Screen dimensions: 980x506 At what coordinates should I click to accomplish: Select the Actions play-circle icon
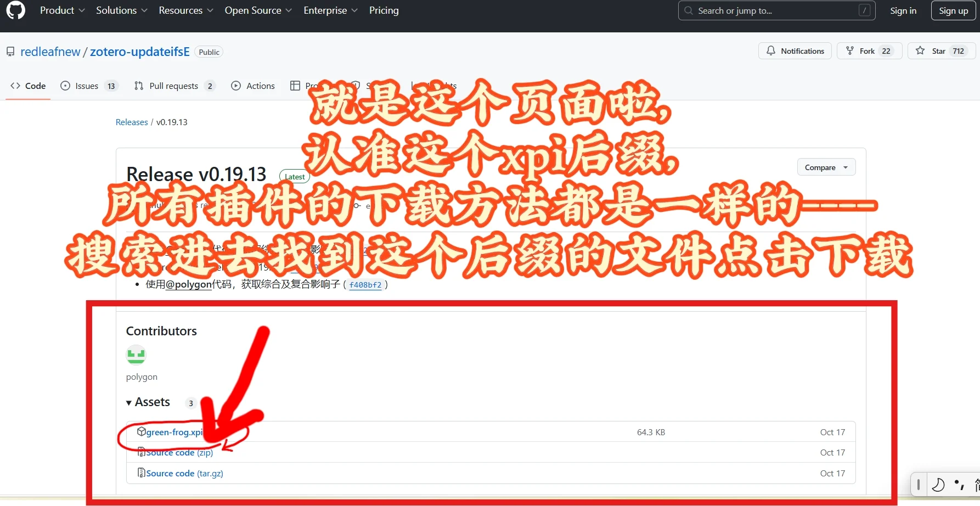[x=236, y=86]
